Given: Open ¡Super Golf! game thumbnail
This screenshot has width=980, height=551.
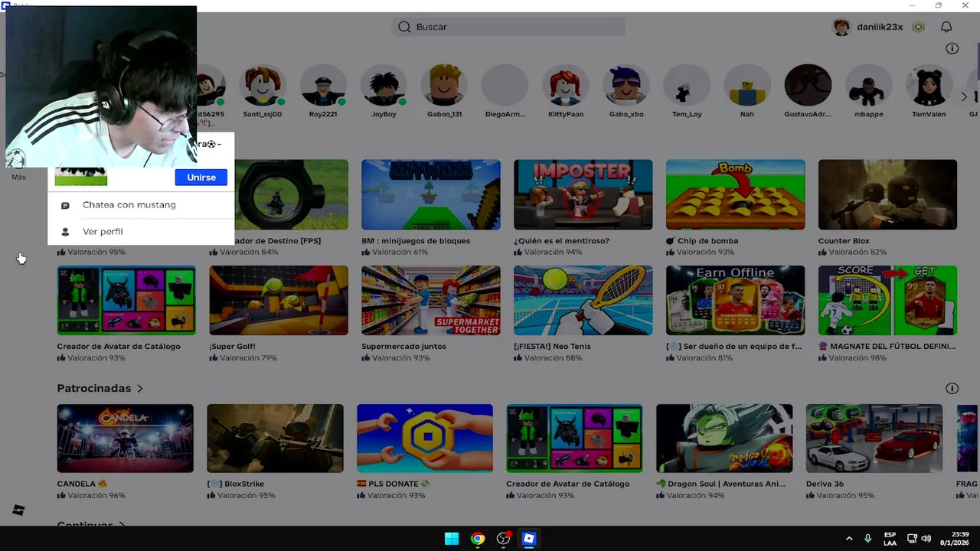Looking at the screenshot, I should pyautogui.click(x=279, y=300).
